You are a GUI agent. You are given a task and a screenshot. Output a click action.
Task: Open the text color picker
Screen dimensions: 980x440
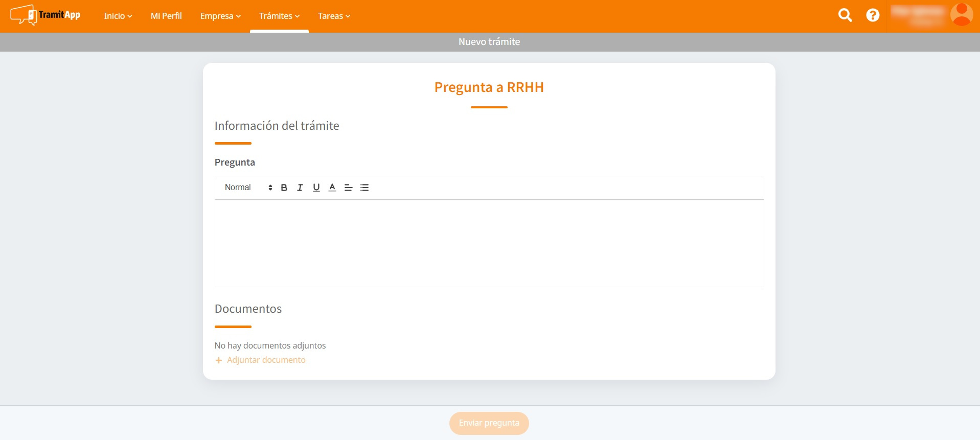point(332,188)
